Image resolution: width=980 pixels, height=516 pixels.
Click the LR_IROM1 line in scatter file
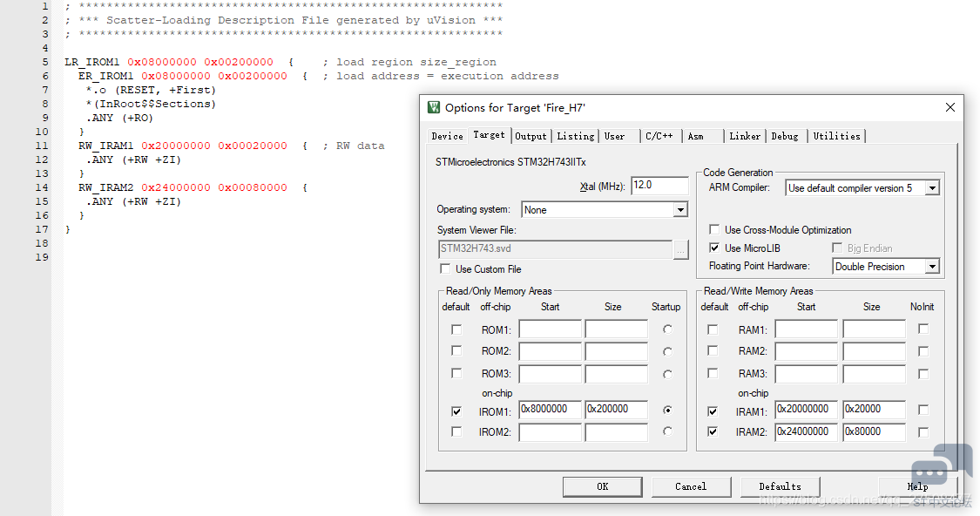click(x=280, y=62)
